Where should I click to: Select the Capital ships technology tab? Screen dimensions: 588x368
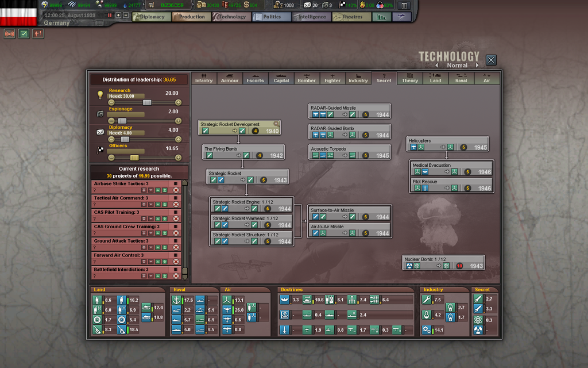click(281, 78)
